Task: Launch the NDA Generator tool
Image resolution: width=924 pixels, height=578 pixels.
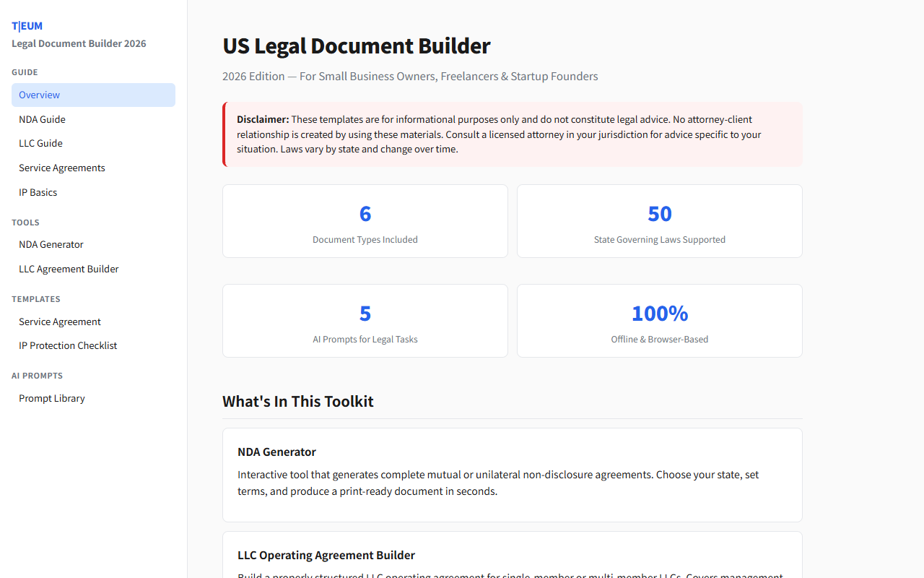Action: click(x=51, y=244)
